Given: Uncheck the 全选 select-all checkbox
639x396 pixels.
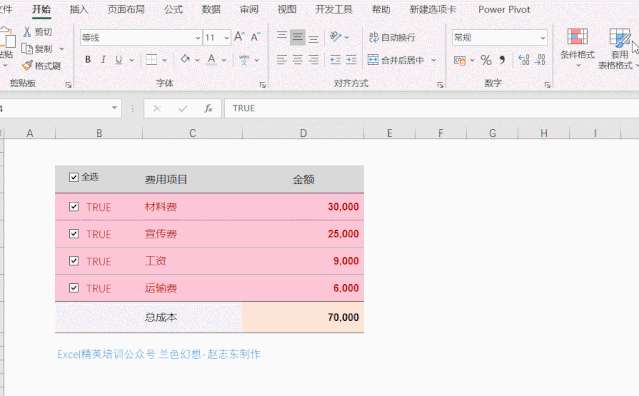Looking at the screenshot, I should pos(74,177).
